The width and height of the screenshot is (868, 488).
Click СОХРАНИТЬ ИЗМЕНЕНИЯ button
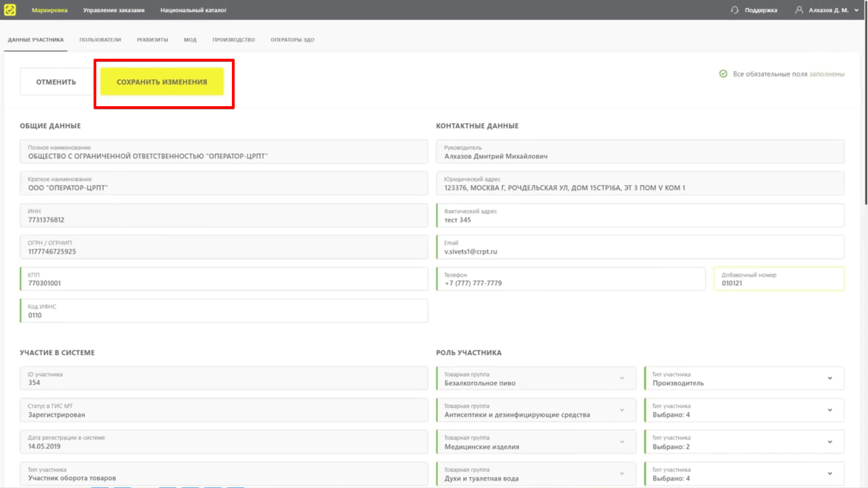pos(162,82)
